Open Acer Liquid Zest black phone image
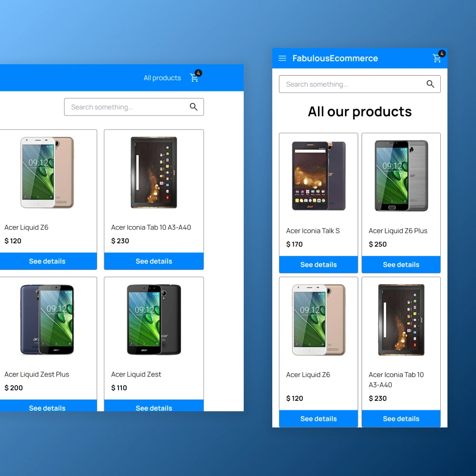This screenshot has width=476, height=476. [x=154, y=319]
